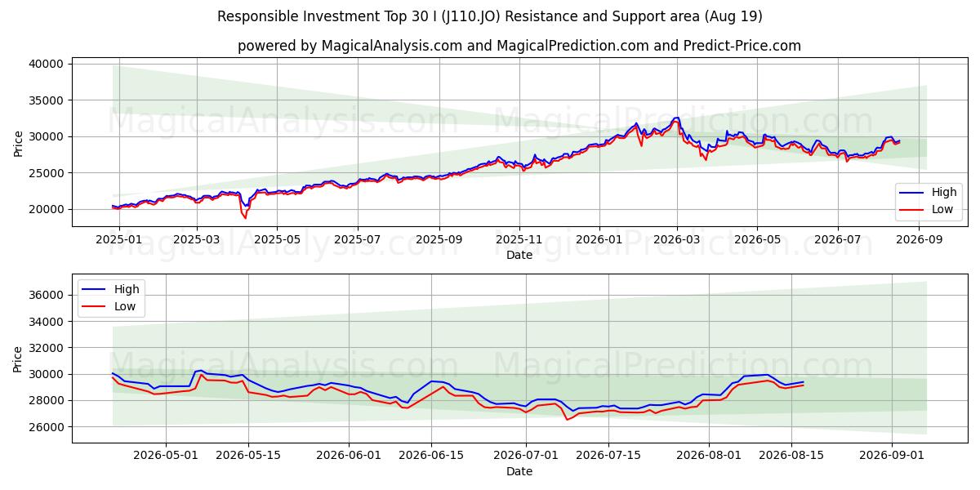Click the bottom chart date label 2026-06-15
Viewport: 980px width, 490px height.
[431, 457]
